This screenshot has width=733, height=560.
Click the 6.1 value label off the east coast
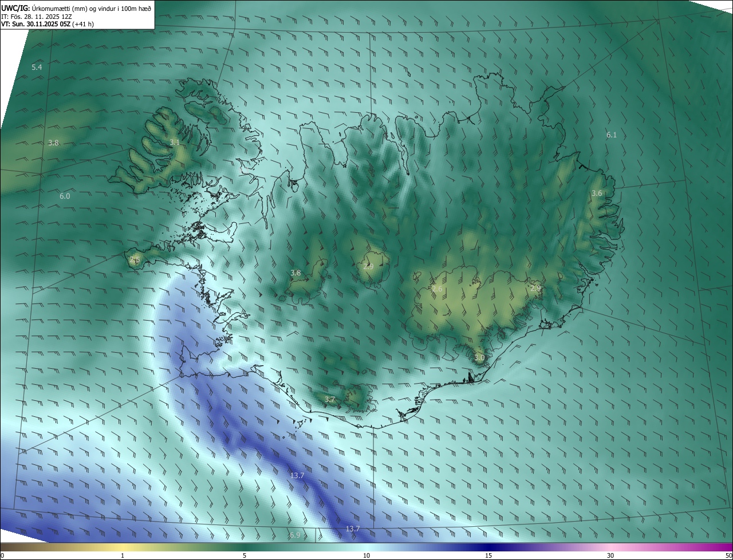click(612, 135)
